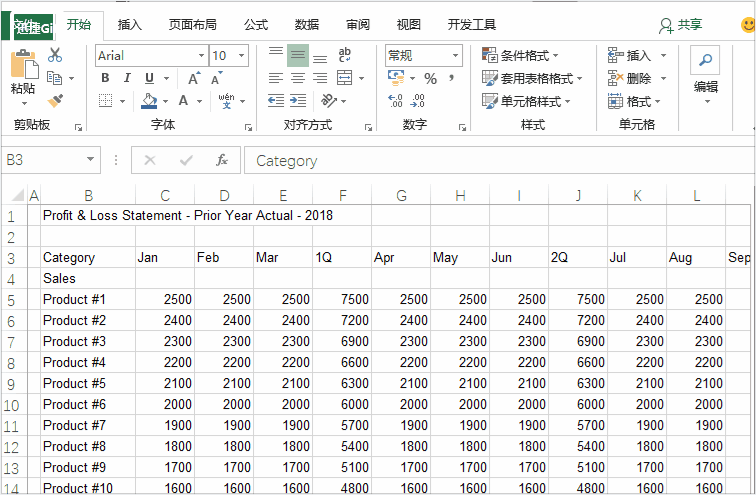756x495 pixels.
Task: Open the Format (格式) cells menu
Action: [634, 101]
